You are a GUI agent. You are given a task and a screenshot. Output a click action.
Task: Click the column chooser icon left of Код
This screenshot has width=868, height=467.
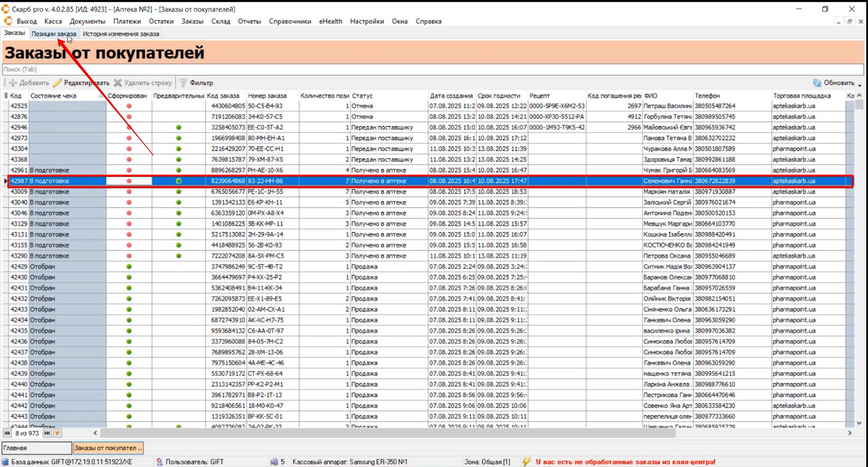6,96
